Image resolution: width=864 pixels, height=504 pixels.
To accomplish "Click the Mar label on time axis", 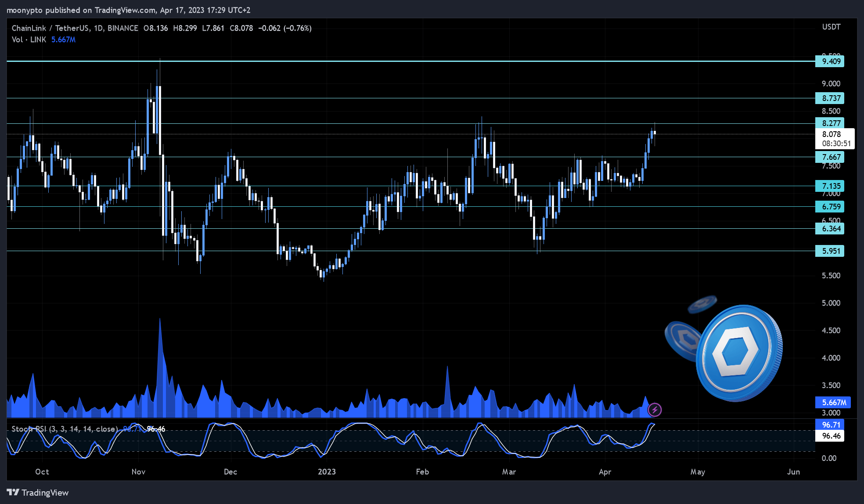I will point(509,472).
